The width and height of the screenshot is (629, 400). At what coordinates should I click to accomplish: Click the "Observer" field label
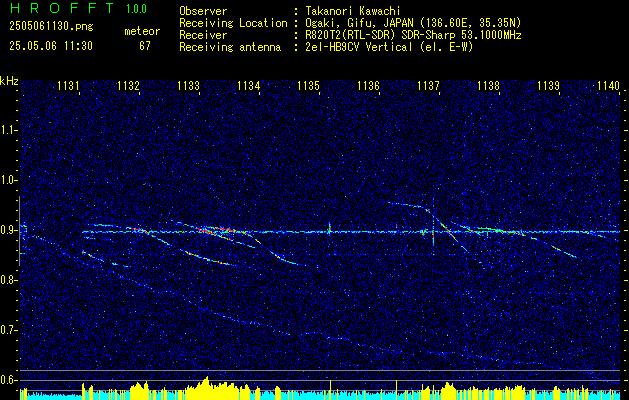203,11
